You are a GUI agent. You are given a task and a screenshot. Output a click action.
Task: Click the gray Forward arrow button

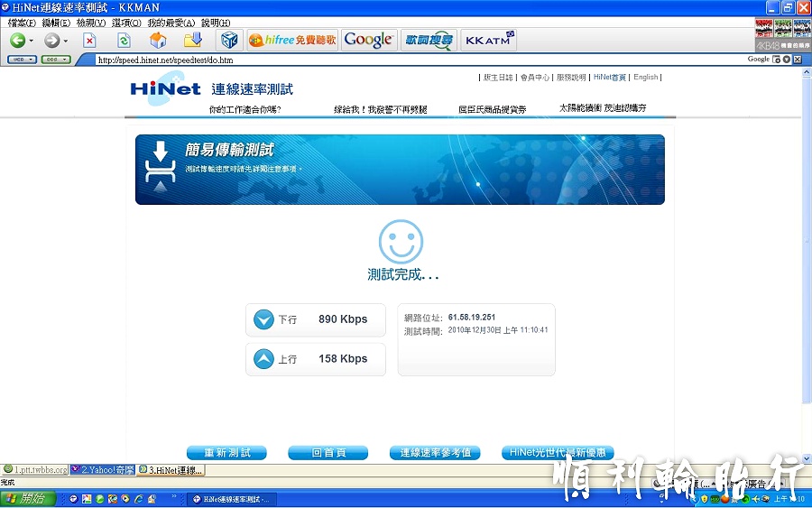51,40
